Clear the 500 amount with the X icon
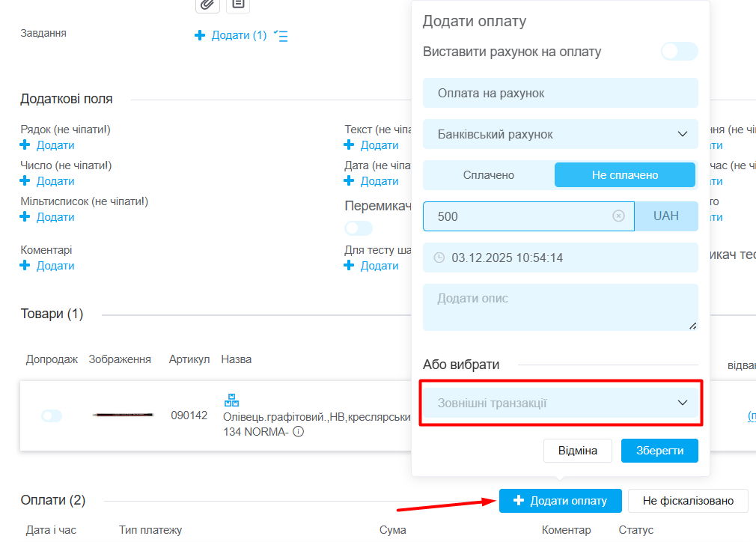 click(x=618, y=216)
